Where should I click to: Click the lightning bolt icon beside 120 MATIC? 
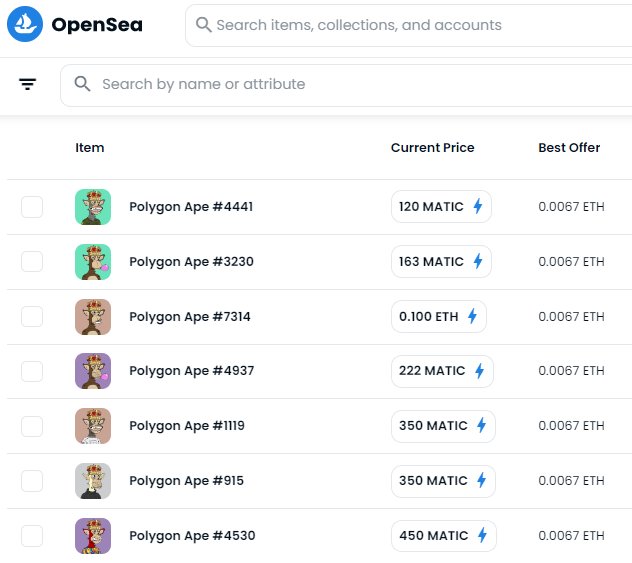478,206
